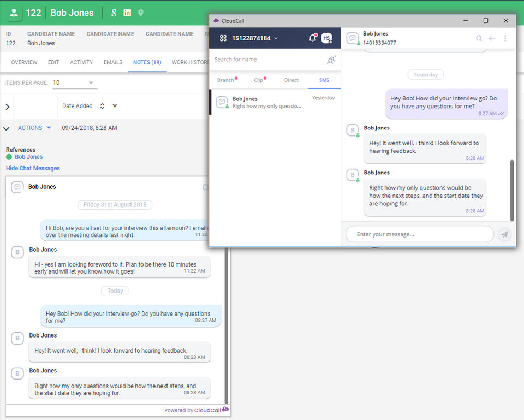
Task: Open the Bob Jones SMS conversation in list
Action: click(x=275, y=102)
